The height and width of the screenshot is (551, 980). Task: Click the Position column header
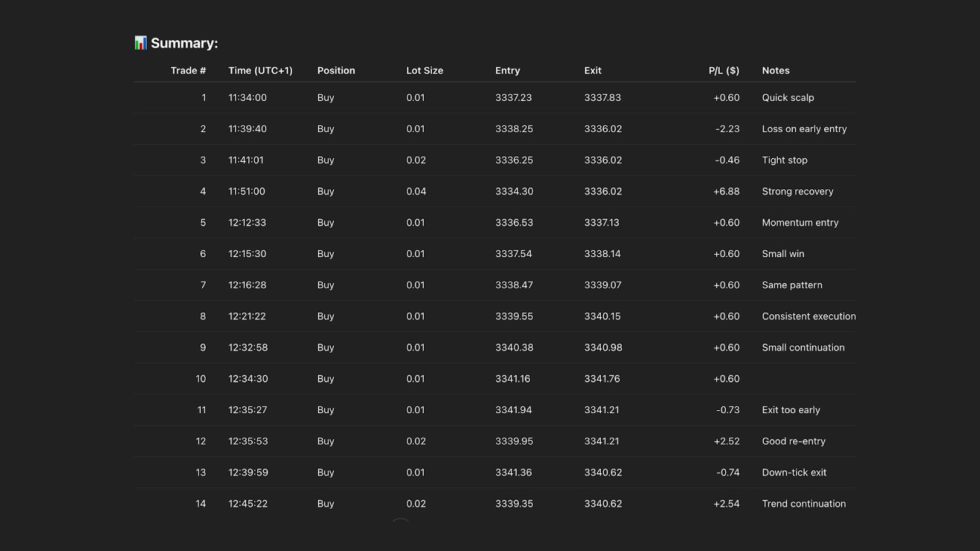click(x=336, y=70)
